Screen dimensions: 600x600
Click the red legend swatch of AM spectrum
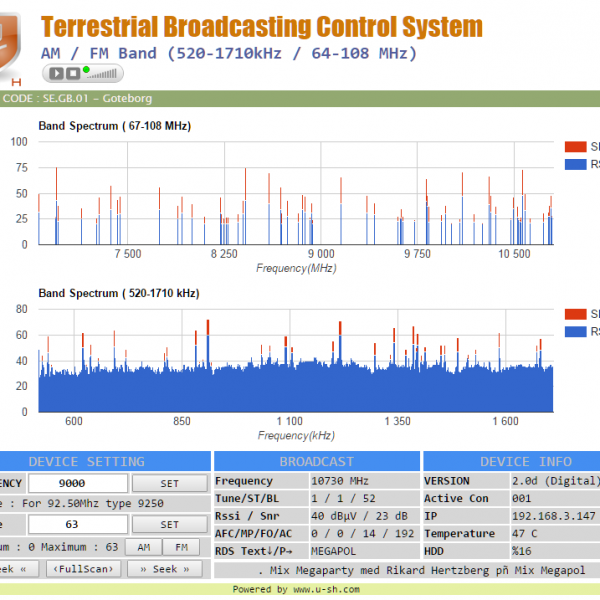[576, 314]
